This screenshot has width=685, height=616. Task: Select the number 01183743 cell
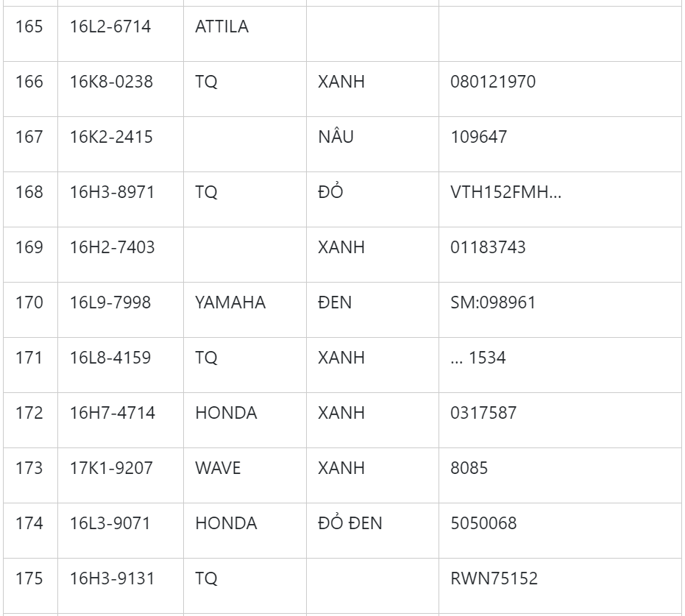[488, 247]
